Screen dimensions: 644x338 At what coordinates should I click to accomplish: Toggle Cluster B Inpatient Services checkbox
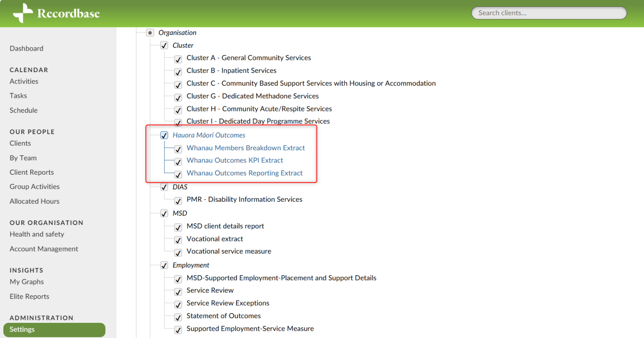(178, 72)
